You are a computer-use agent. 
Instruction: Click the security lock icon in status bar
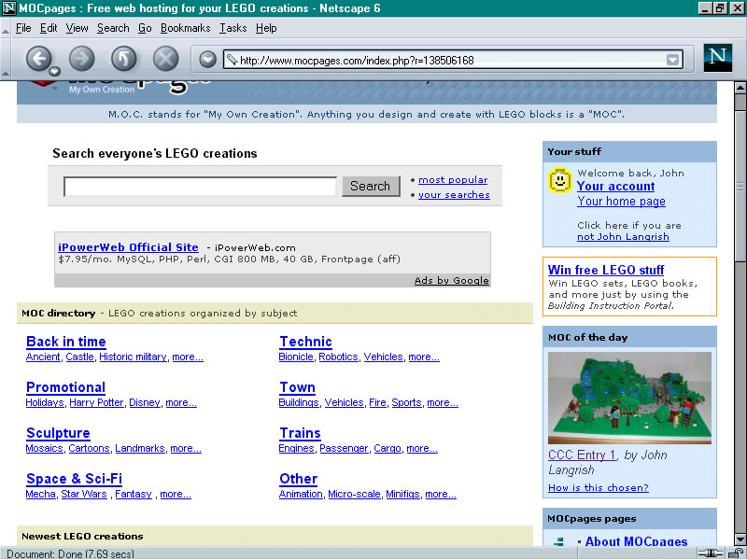point(736,554)
